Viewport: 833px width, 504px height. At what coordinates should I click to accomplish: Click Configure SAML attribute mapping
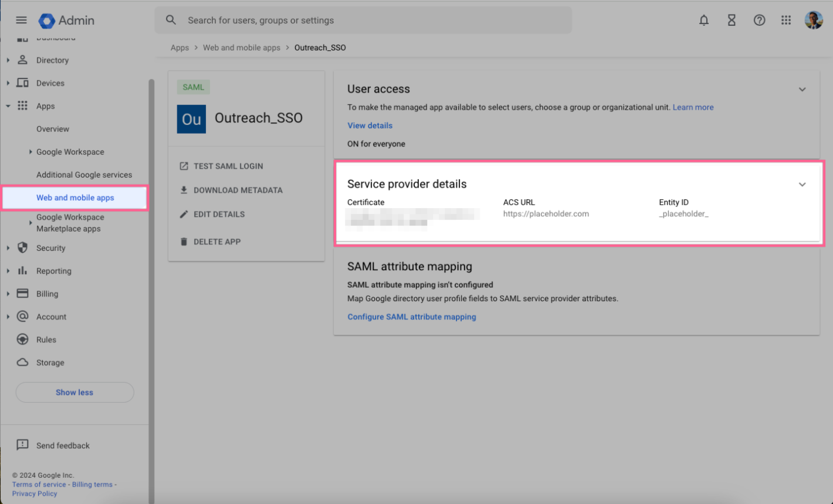coord(412,316)
